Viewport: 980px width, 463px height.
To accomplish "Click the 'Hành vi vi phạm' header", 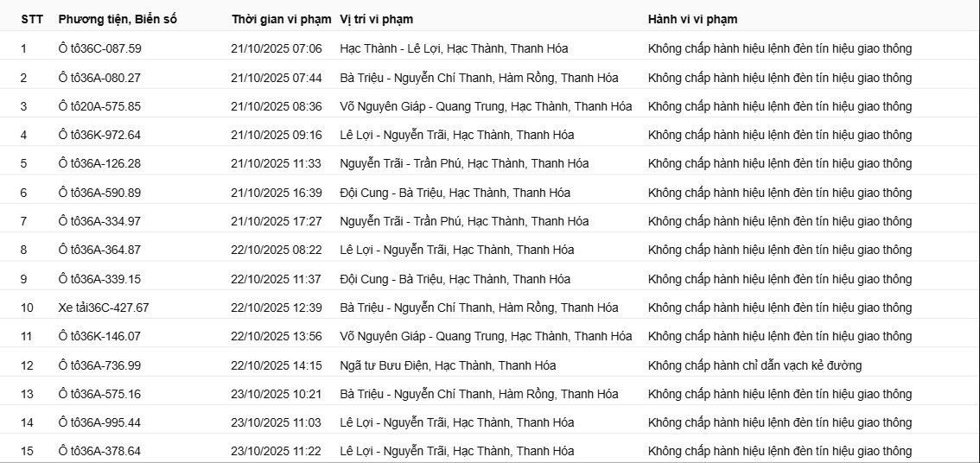I will tap(692, 19).
